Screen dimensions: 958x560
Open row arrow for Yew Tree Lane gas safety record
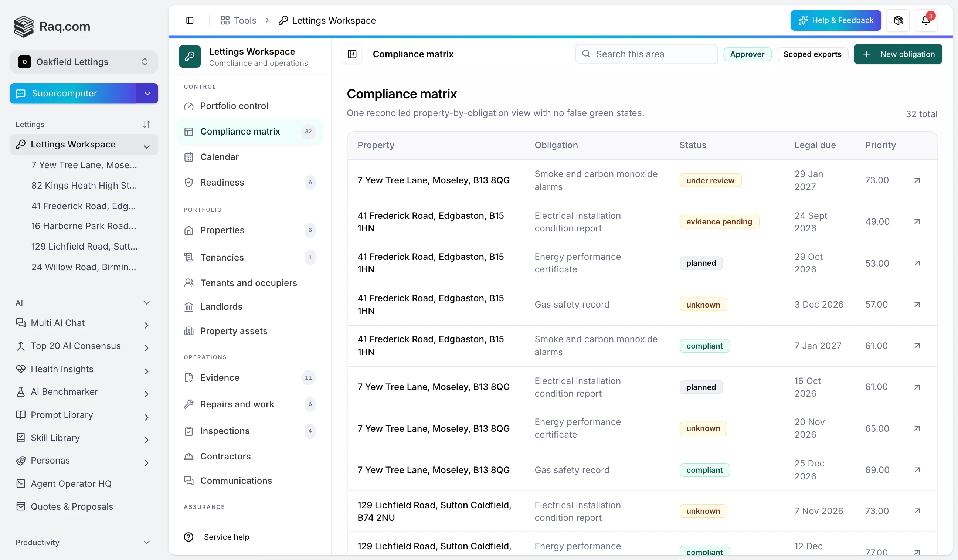click(x=917, y=470)
